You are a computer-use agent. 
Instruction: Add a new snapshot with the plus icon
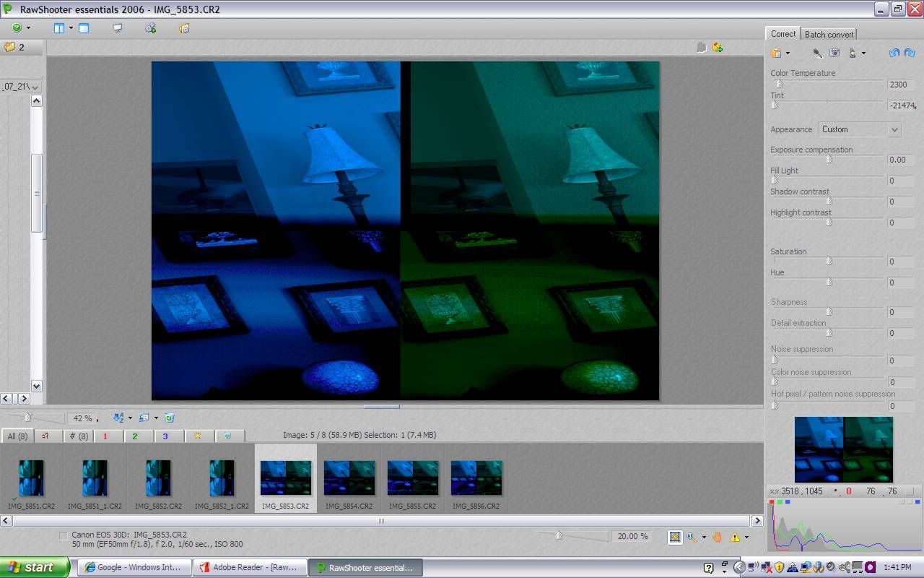pos(717,47)
